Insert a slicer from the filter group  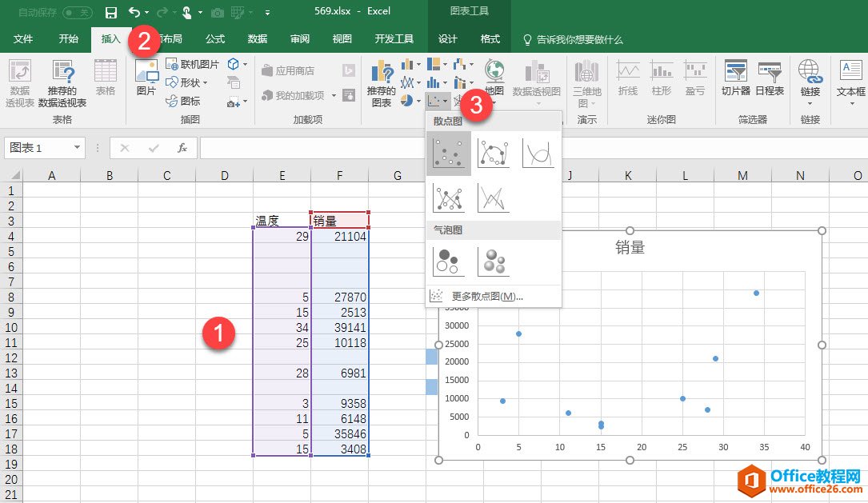tap(735, 78)
